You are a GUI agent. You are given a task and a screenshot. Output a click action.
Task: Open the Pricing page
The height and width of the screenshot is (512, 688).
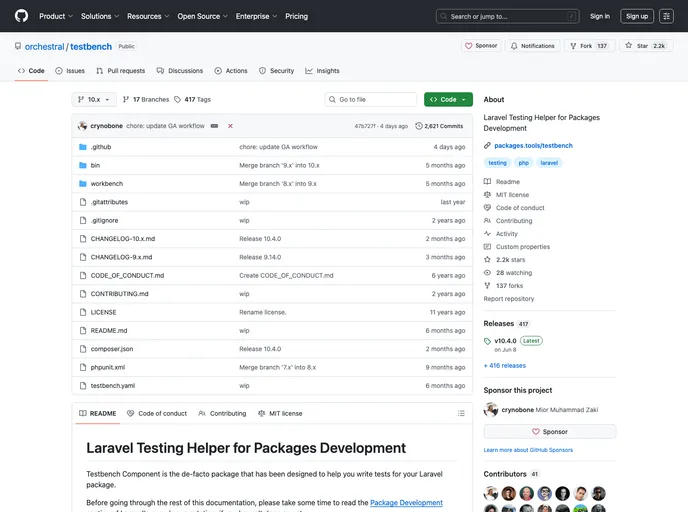coord(297,16)
